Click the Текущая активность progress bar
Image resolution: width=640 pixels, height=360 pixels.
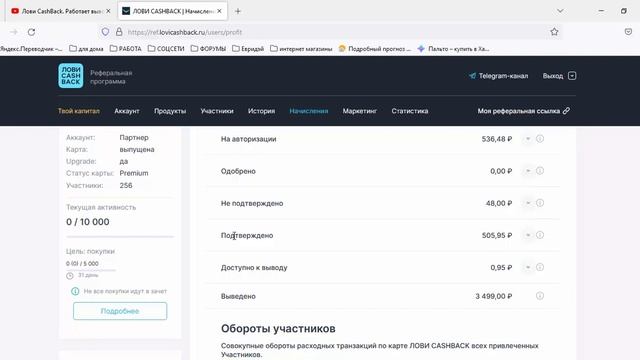(120, 236)
